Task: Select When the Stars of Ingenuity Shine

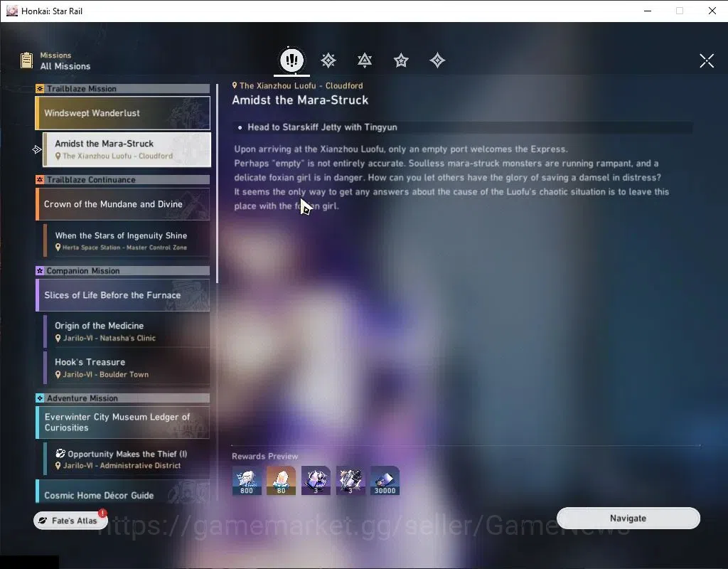Action: (127, 240)
